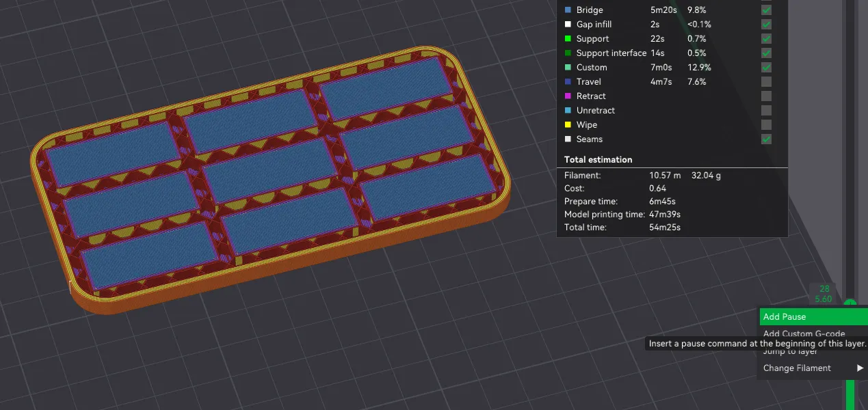Click the bright green Support color swatch
The image size is (868, 410).
pyautogui.click(x=568, y=39)
